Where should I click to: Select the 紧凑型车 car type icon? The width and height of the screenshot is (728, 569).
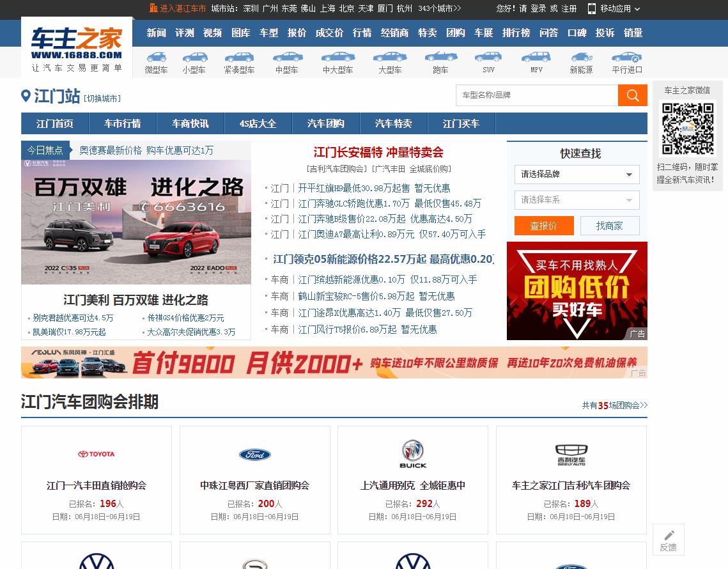pos(239,58)
